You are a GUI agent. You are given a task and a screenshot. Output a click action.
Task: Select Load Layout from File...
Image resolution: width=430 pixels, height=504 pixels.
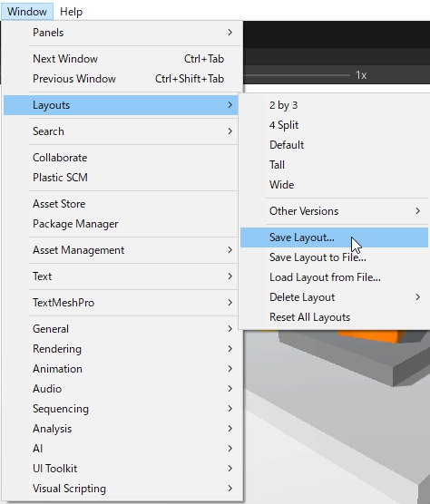334,277
